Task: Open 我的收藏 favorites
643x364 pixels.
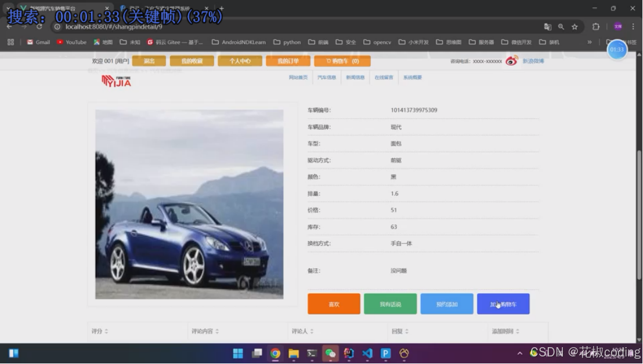Action: [x=192, y=61]
